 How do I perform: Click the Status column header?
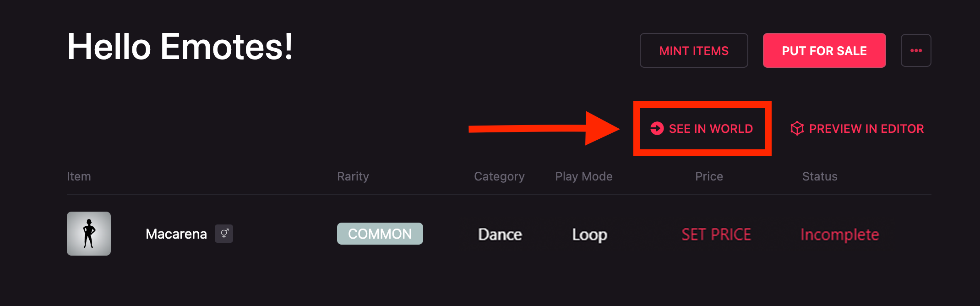[820, 176]
